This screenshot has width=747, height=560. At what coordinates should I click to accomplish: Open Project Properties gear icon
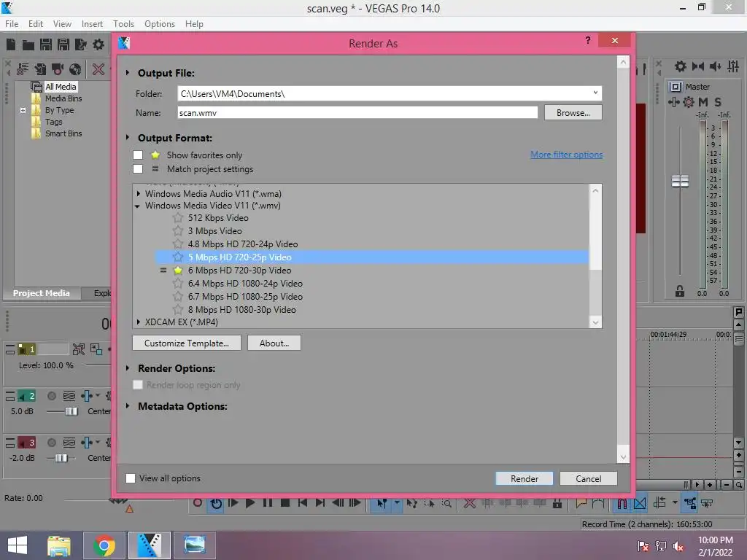(98, 44)
